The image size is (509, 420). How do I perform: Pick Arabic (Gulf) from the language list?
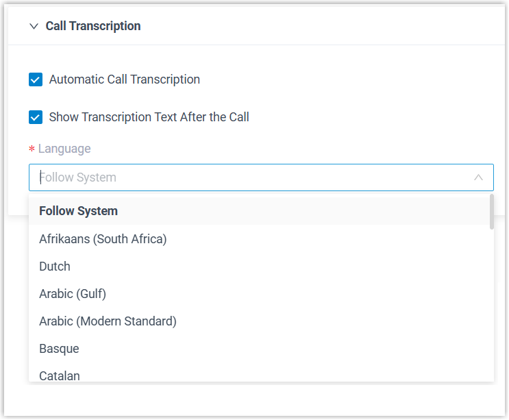[x=73, y=294]
